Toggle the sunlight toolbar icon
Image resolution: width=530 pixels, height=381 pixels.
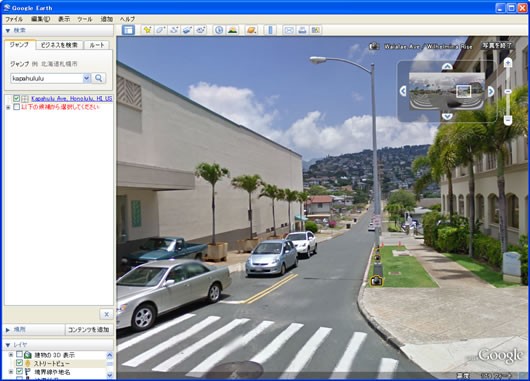click(x=233, y=30)
